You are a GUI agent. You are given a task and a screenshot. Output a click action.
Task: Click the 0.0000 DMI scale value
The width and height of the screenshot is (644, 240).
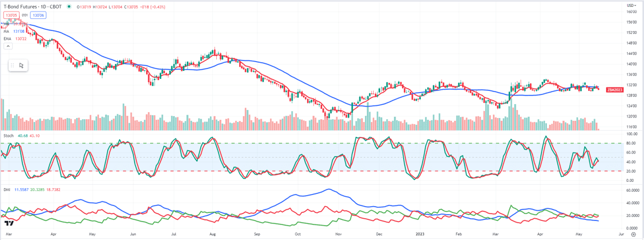[632, 228]
